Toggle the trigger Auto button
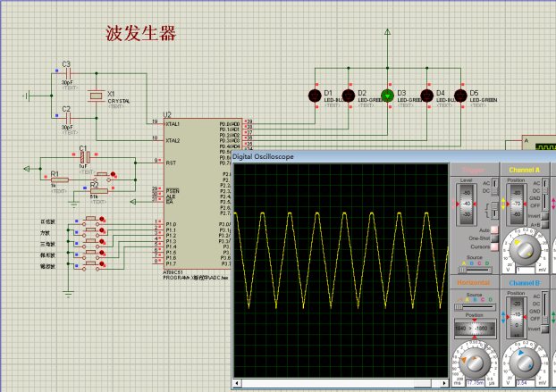Viewport: 556px width, 392px height. point(494,229)
